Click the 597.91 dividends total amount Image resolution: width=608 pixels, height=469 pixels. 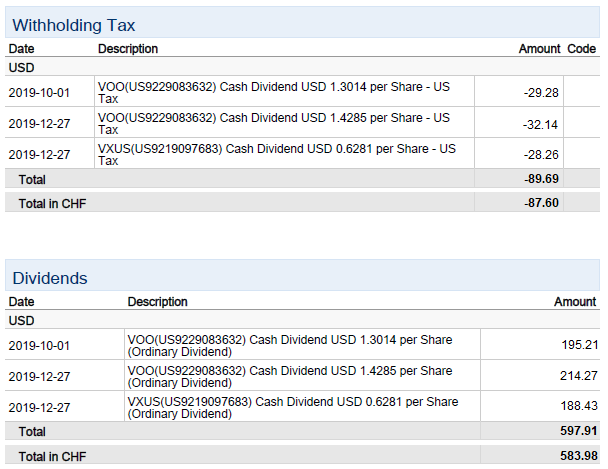point(579,431)
